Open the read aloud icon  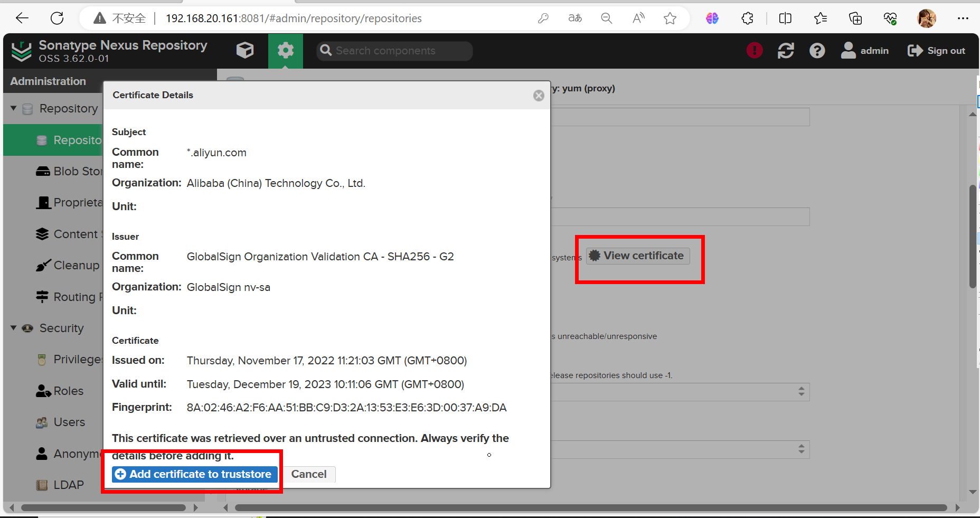[x=638, y=18]
